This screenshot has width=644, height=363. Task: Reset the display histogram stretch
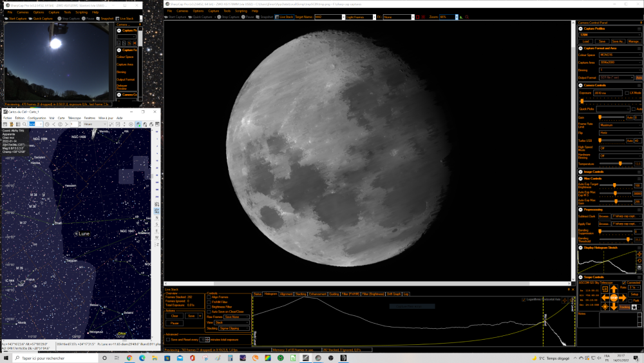pyautogui.click(x=639, y=260)
